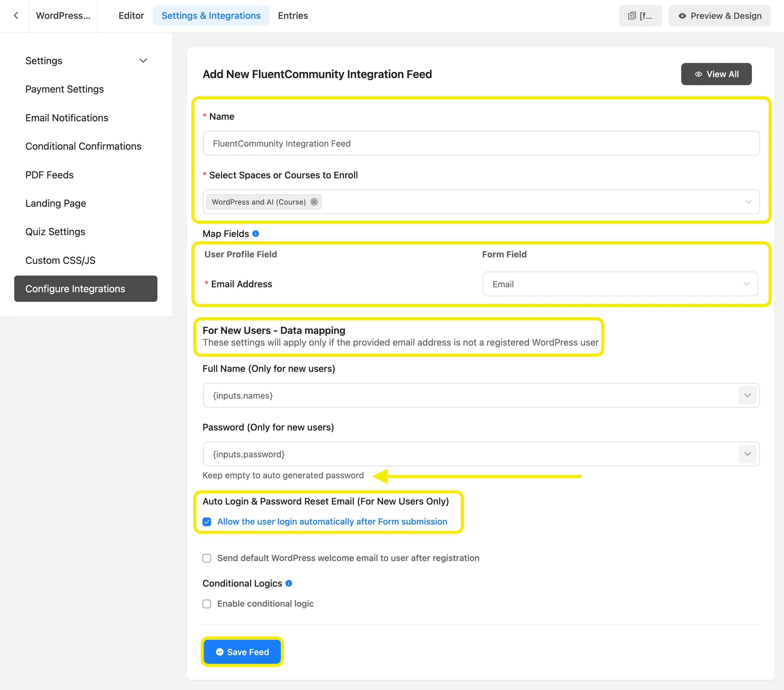Toggle auto login after form submission
784x690 pixels.
207,522
